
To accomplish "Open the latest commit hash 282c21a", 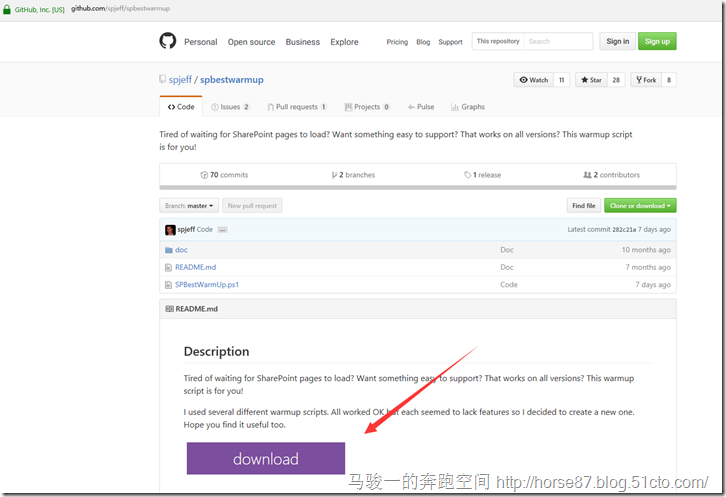I will click(624, 230).
